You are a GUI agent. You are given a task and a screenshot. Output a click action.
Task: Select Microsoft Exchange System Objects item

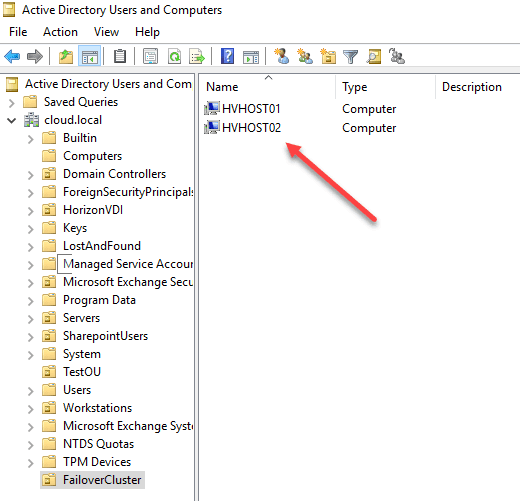point(128,426)
